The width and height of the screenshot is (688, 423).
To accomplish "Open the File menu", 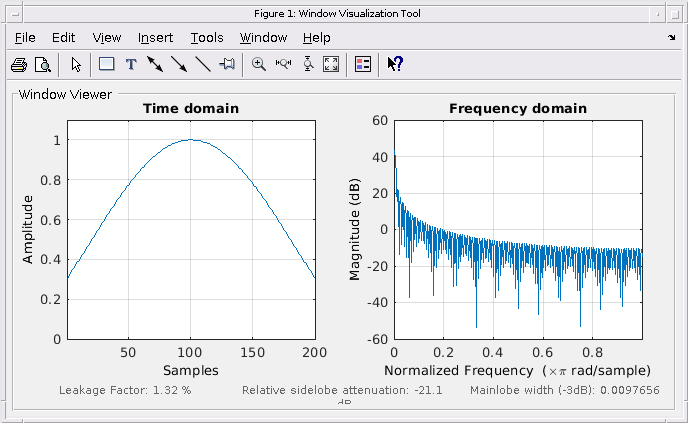I will click(25, 38).
